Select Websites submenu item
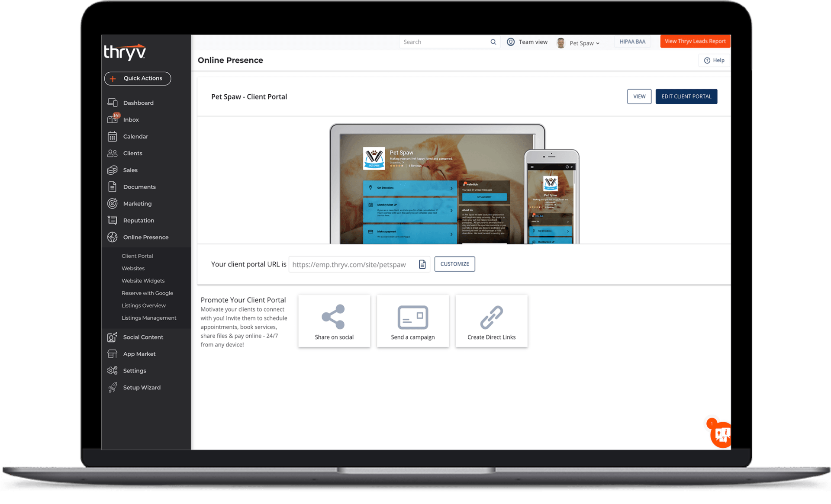 point(133,268)
